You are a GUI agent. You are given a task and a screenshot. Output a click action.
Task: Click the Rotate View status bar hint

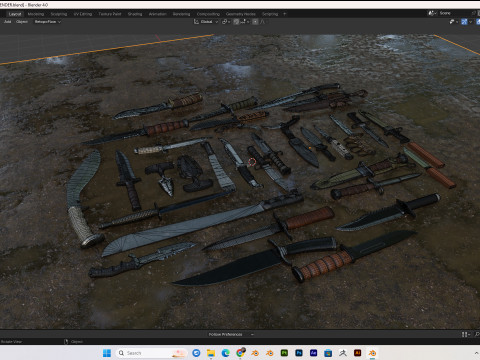[x=11, y=342]
